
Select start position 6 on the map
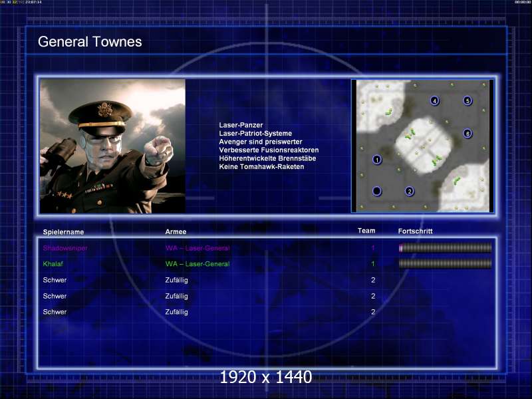coord(467,134)
